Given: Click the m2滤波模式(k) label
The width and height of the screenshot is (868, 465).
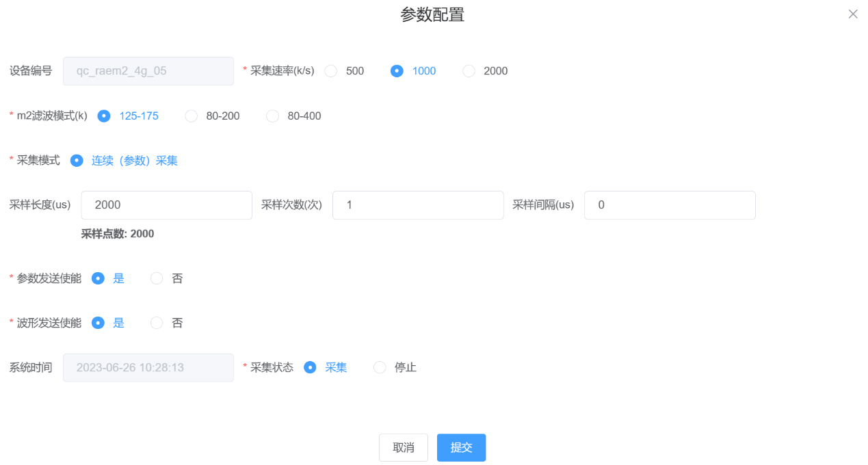Looking at the screenshot, I should coord(52,116).
